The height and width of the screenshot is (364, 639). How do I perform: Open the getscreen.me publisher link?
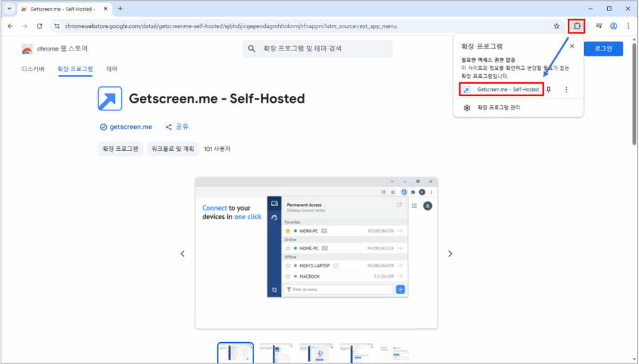pyautogui.click(x=126, y=127)
